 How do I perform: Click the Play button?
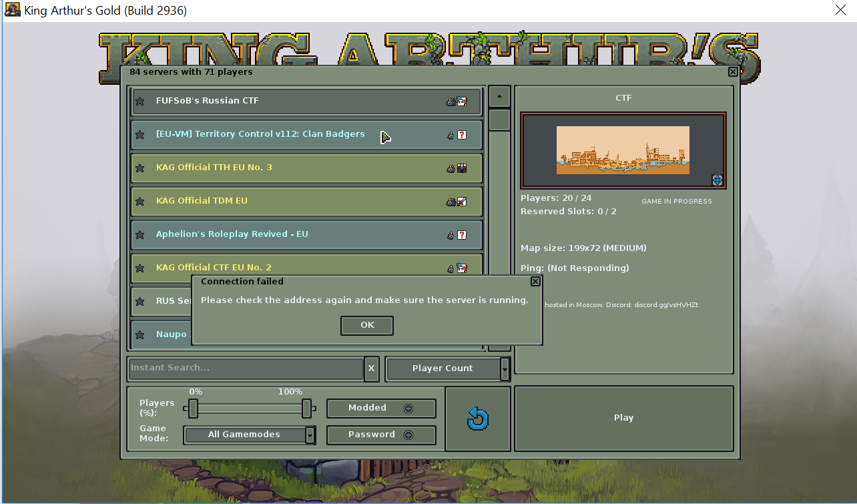click(x=623, y=418)
